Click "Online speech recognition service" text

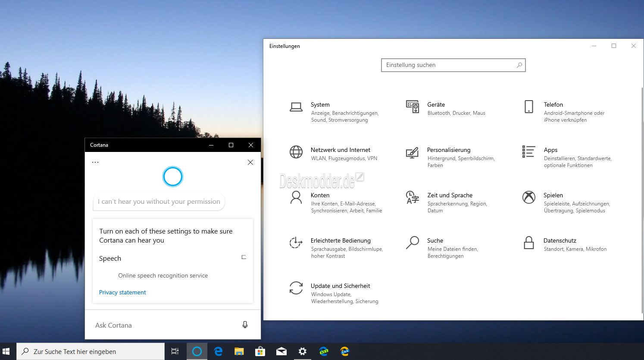(x=163, y=275)
